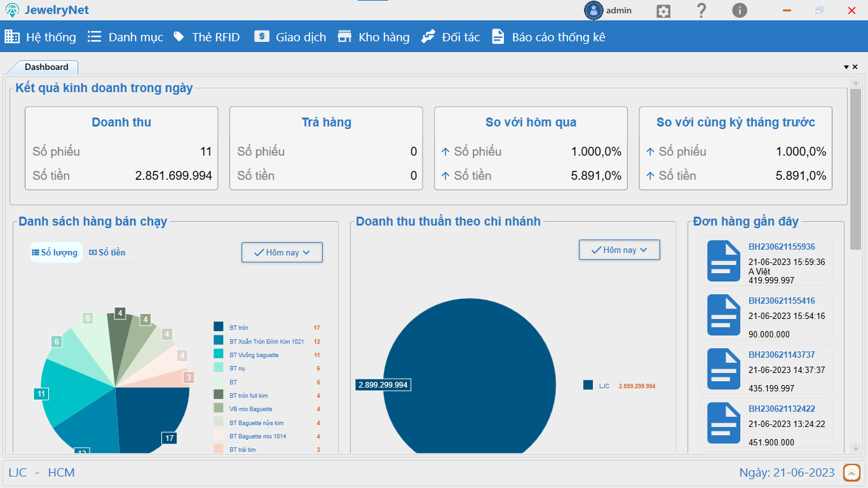Open the Báo cáo thống kê menu
Screen dimensions: 868x488
tap(548, 37)
